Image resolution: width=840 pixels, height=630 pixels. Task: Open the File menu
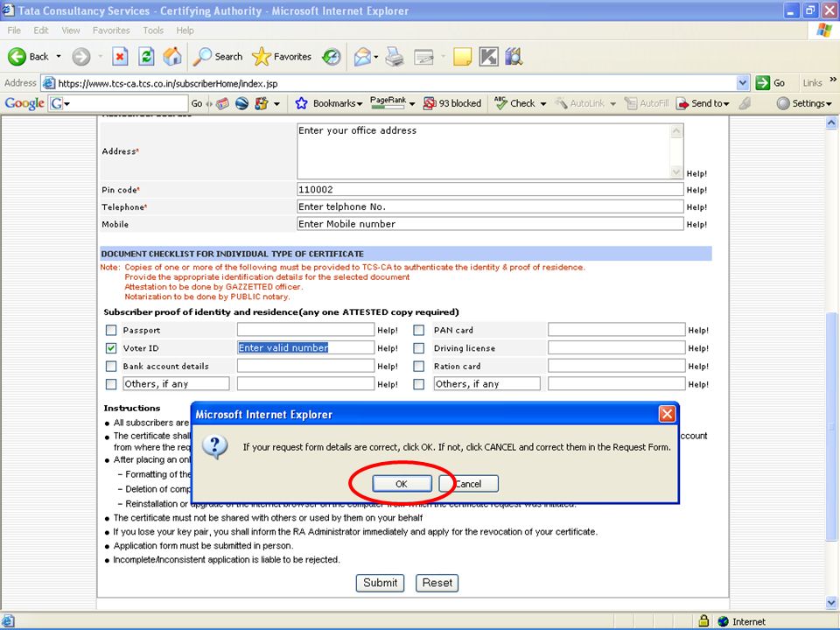click(15, 31)
